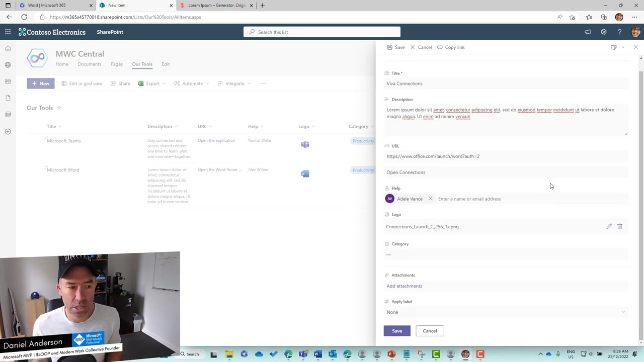Open the Integrate dropdown menu

coord(234,83)
